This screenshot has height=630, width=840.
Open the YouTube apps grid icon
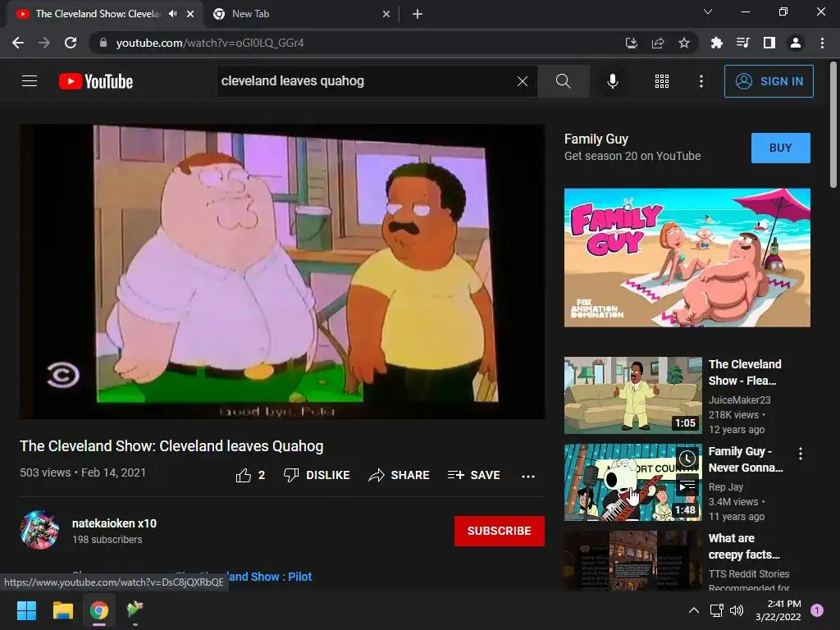point(662,81)
